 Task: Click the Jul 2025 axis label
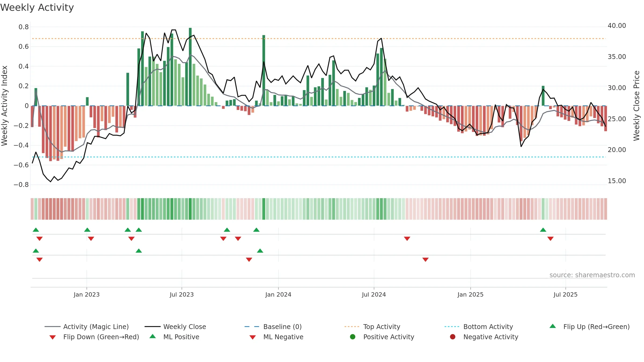565,294
